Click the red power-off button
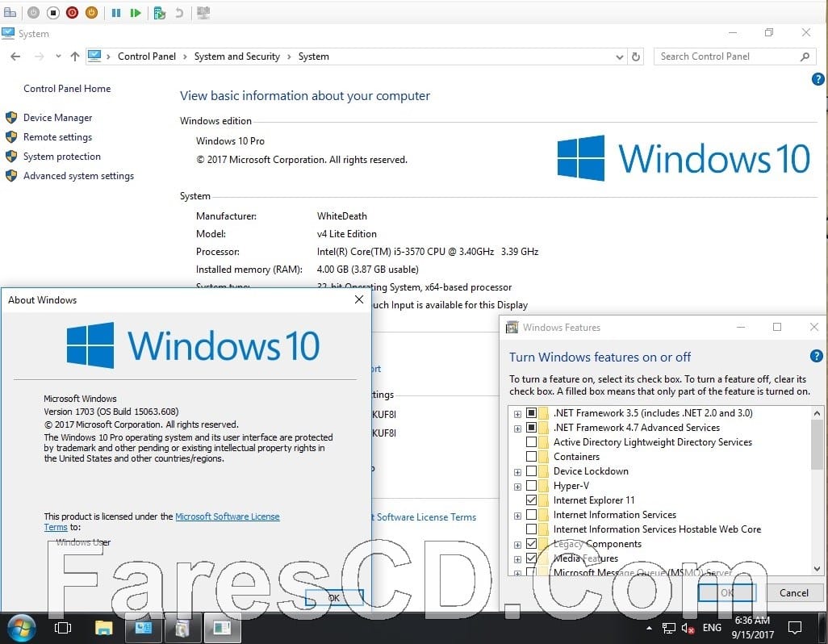The height and width of the screenshot is (644, 828). coord(73,12)
